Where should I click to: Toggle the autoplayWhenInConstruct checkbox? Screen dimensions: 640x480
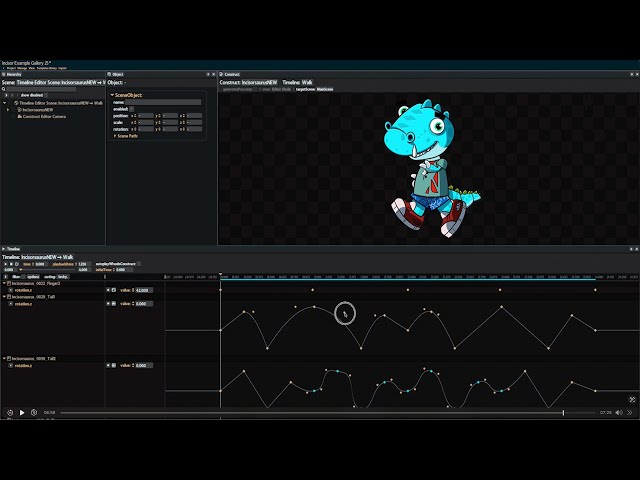tap(139, 264)
